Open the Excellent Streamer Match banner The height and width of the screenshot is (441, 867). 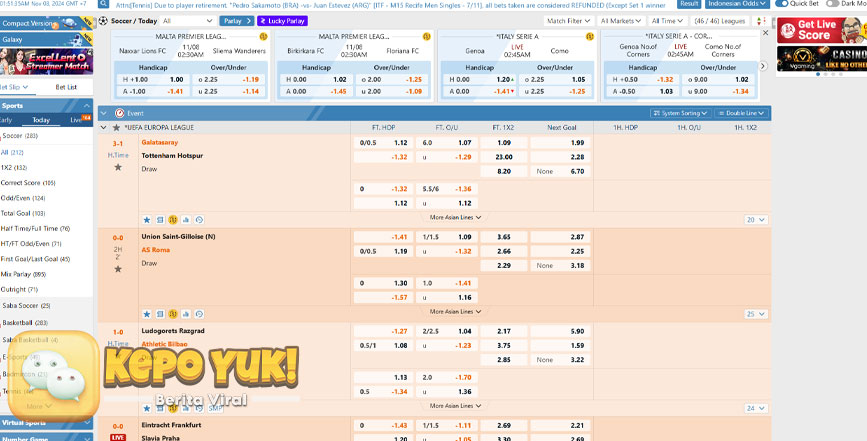pyautogui.click(x=46, y=61)
